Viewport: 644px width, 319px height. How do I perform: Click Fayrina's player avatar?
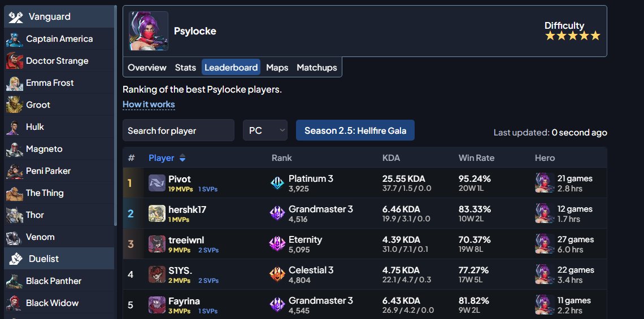(x=157, y=305)
